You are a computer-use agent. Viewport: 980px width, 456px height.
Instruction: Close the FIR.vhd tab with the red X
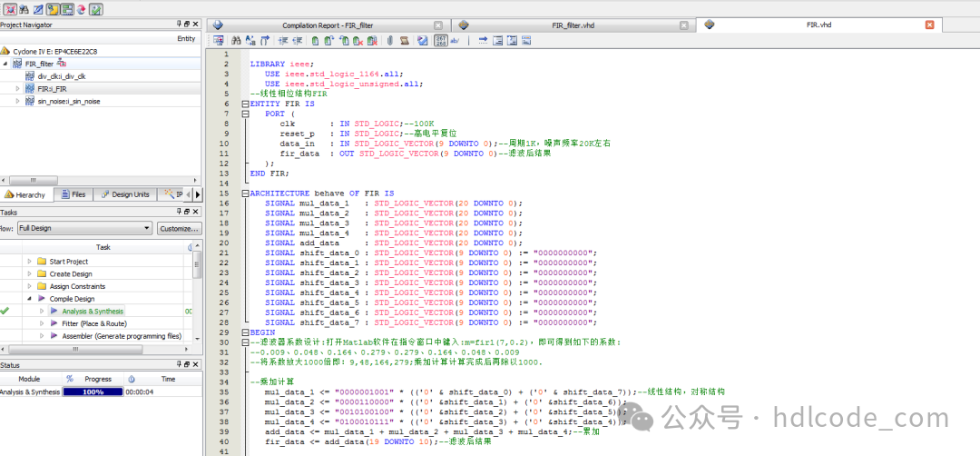(929, 25)
